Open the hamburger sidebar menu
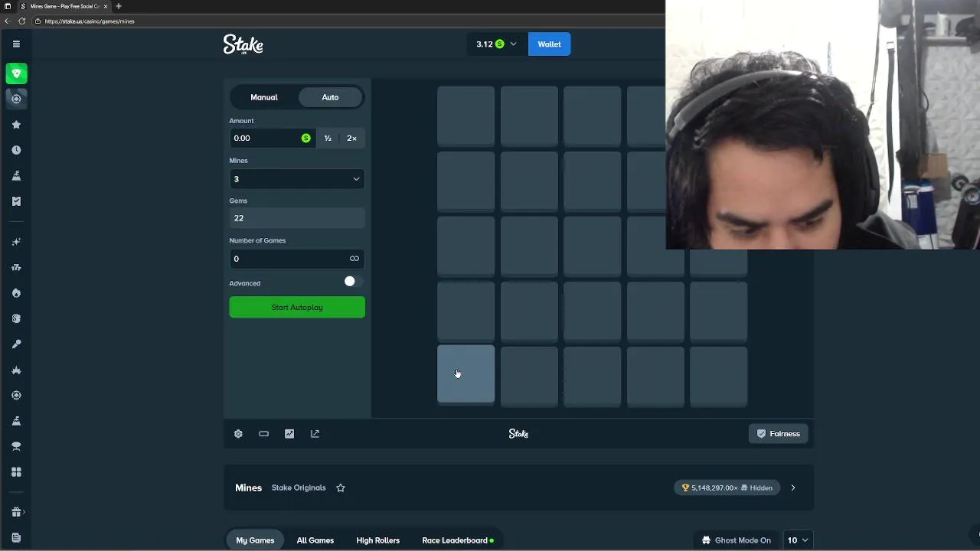This screenshot has height=551, width=980. click(16, 44)
